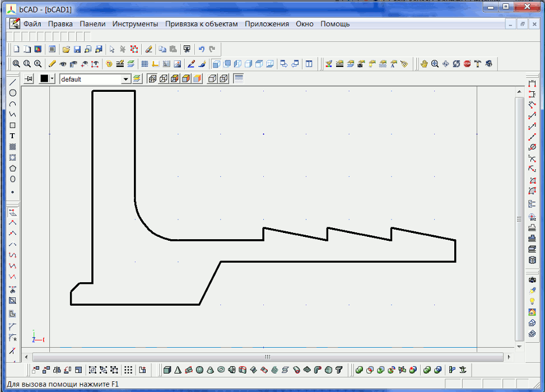Click the horizontal scrollbar thumb
The image size is (545, 392).
click(267, 357)
